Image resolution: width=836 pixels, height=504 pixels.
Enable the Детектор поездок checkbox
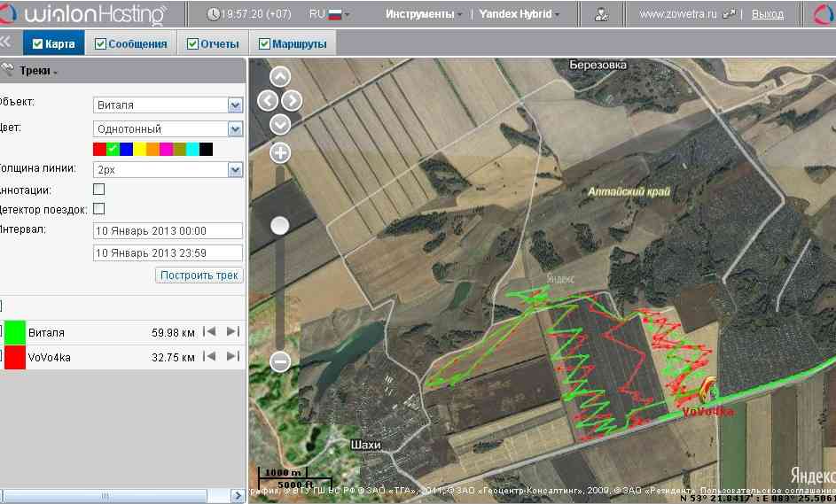click(99, 209)
